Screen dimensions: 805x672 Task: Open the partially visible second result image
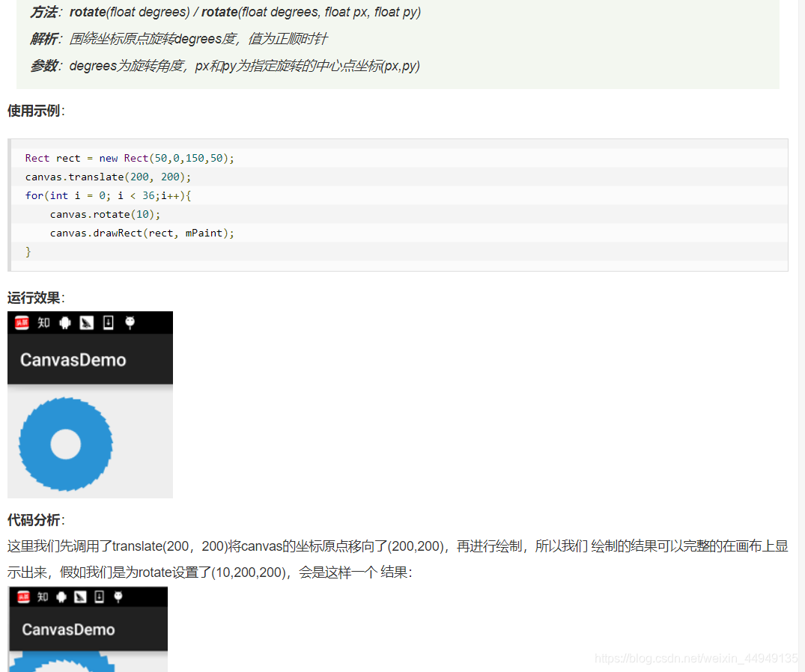(x=88, y=629)
